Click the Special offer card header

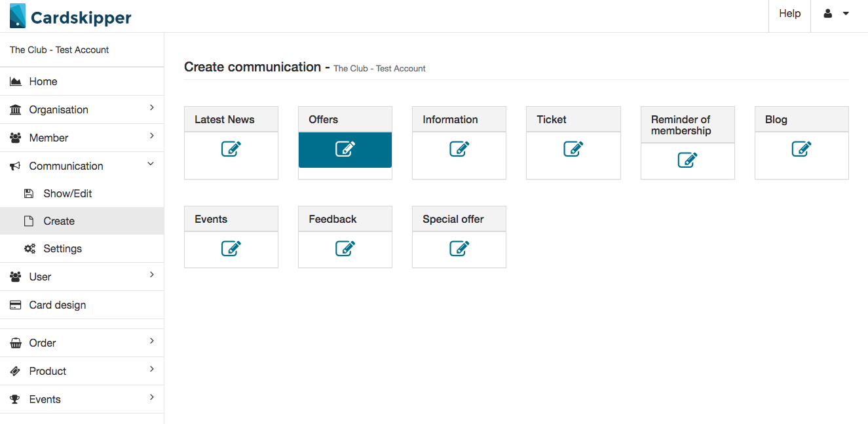(459, 219)
